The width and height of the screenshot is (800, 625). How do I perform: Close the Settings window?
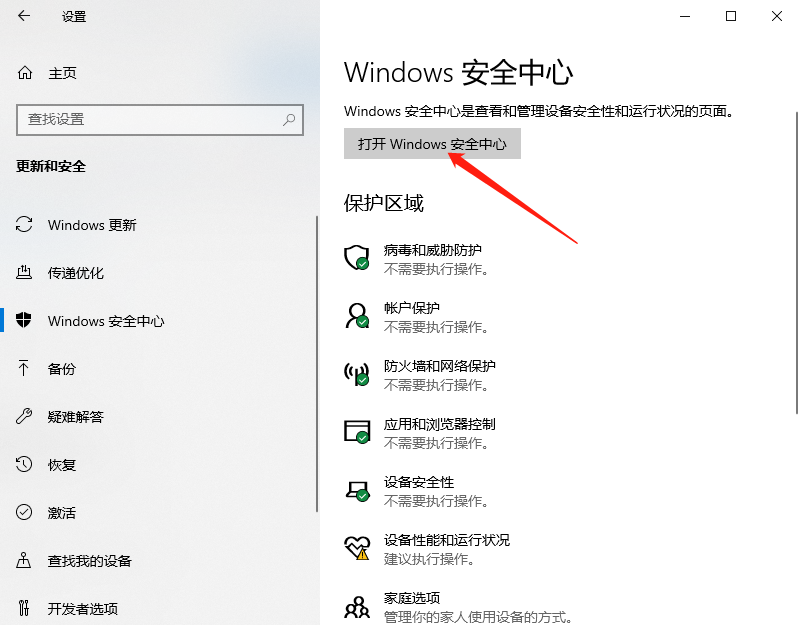[x=777, y=16]
